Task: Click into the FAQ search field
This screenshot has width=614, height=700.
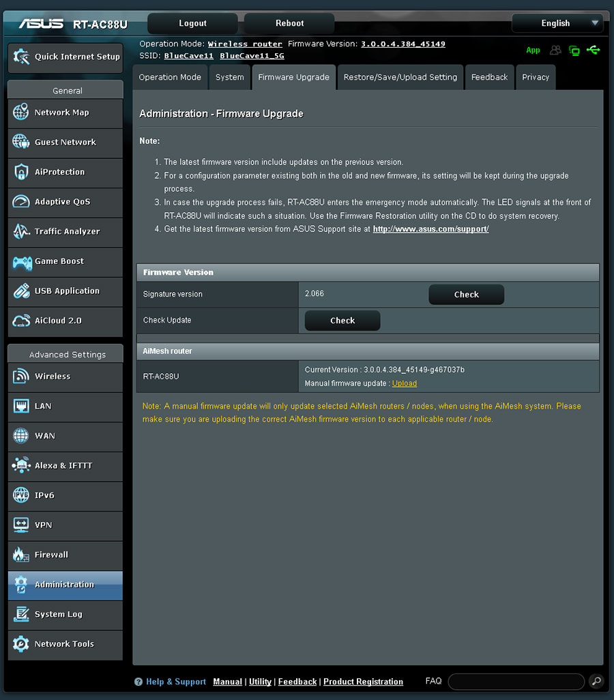Action: tap(516, 682)
